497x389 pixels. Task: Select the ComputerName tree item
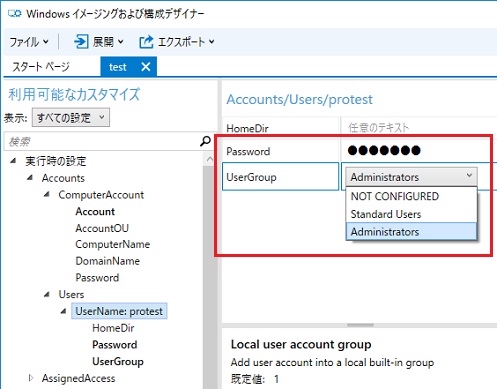(113, 244)
